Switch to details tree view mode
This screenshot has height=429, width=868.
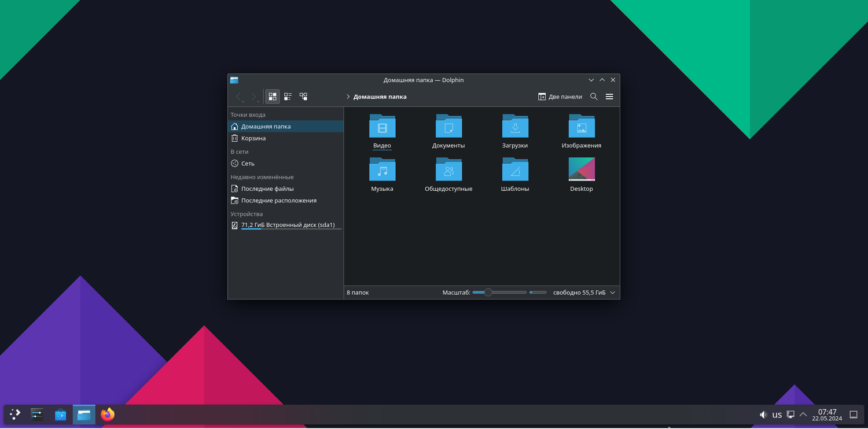pos(303,97)
